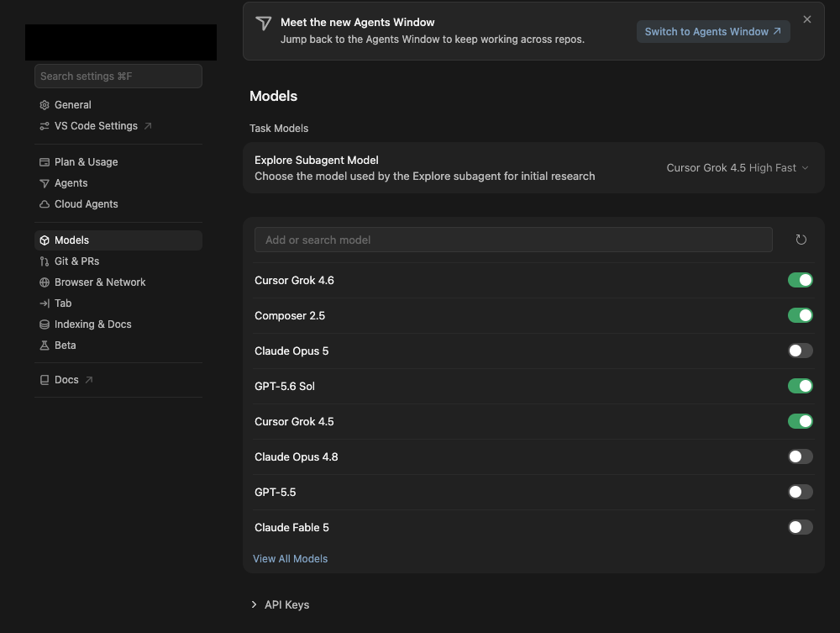Click the external arrow beside Docs
840x633 pixels.
coord(89,379)
